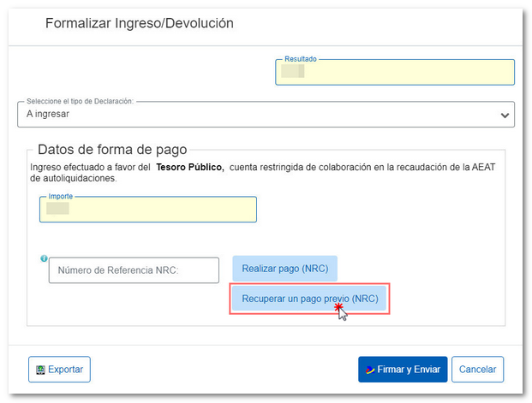Click the info icon beside NRC field
532x403 pixels.
(x=44, y=258)
